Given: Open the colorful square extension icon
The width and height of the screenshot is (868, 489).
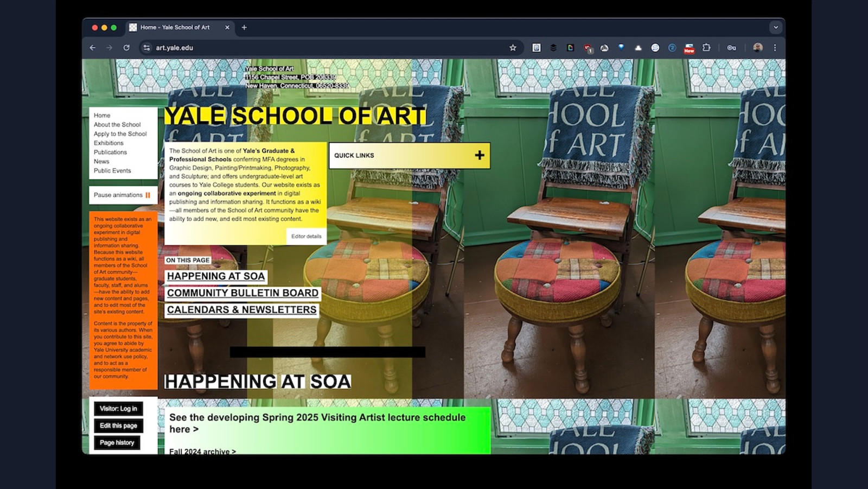Looking at the screenshot, I should 570,48.
